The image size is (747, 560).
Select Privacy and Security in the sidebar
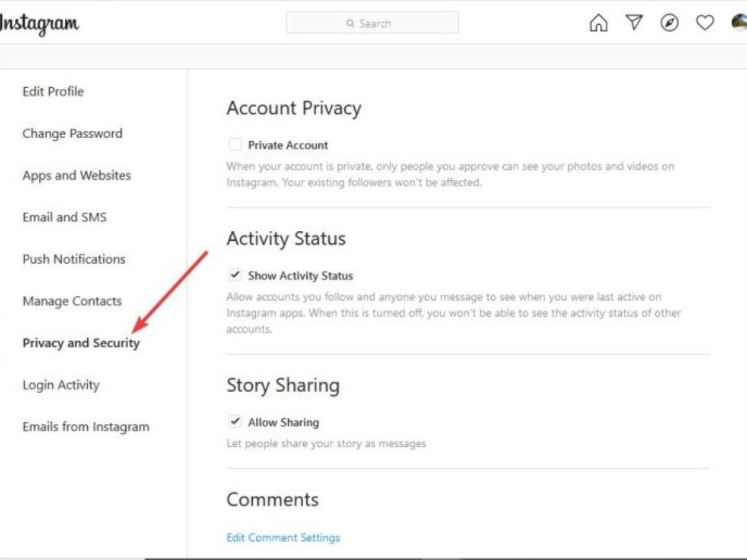point(81,343)
